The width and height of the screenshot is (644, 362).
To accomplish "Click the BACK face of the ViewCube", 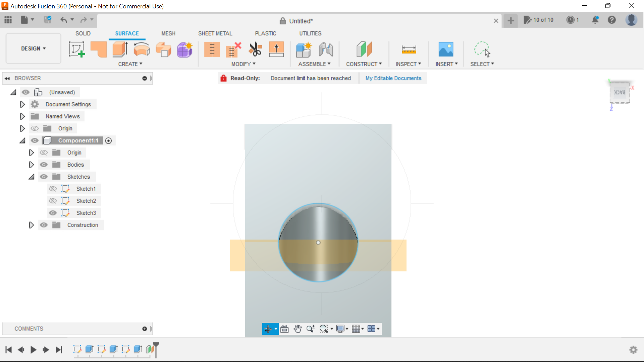I will pyautogui.click(x=620, y=93).
